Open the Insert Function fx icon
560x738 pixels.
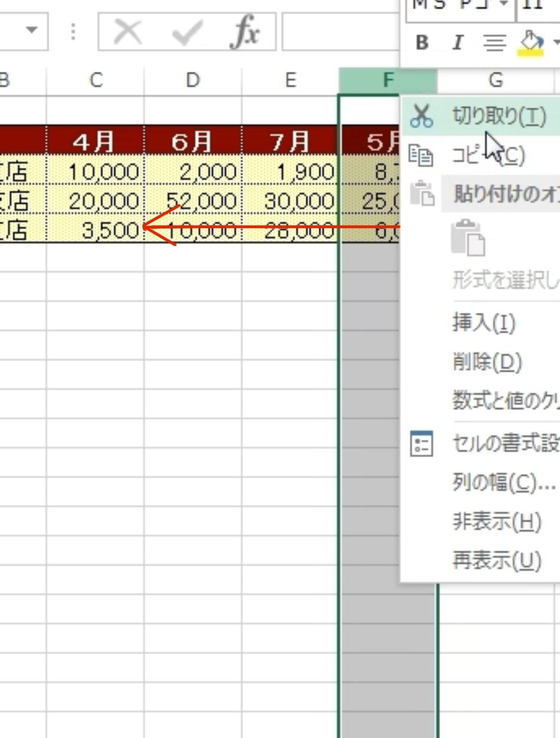(x=245, y=32)
